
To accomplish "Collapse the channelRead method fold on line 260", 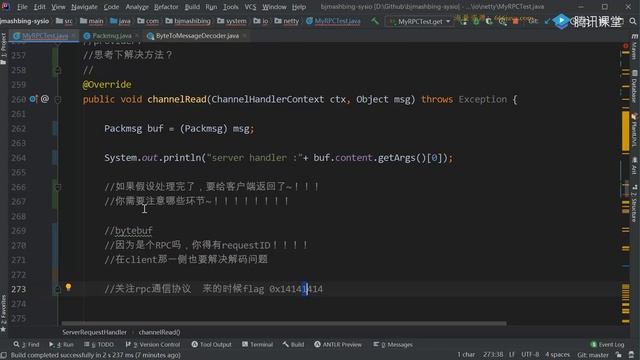I will 58,99.
